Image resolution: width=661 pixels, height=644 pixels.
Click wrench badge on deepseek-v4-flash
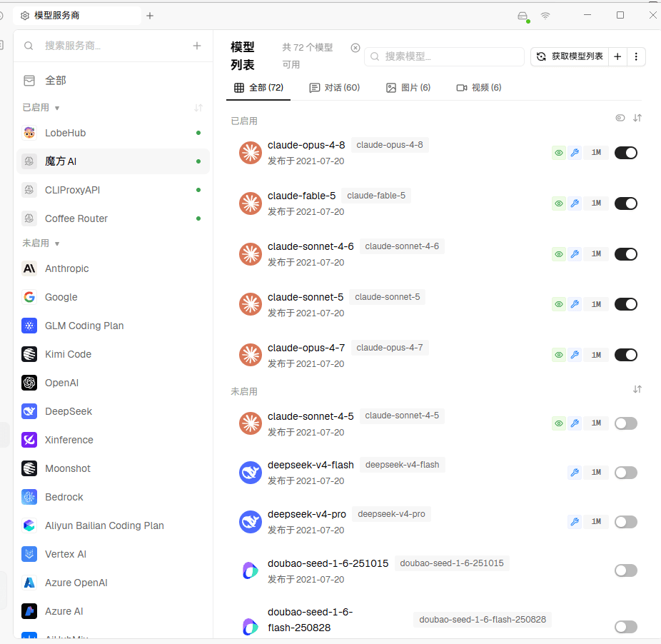pyautogui.click(x=575, y=473)
